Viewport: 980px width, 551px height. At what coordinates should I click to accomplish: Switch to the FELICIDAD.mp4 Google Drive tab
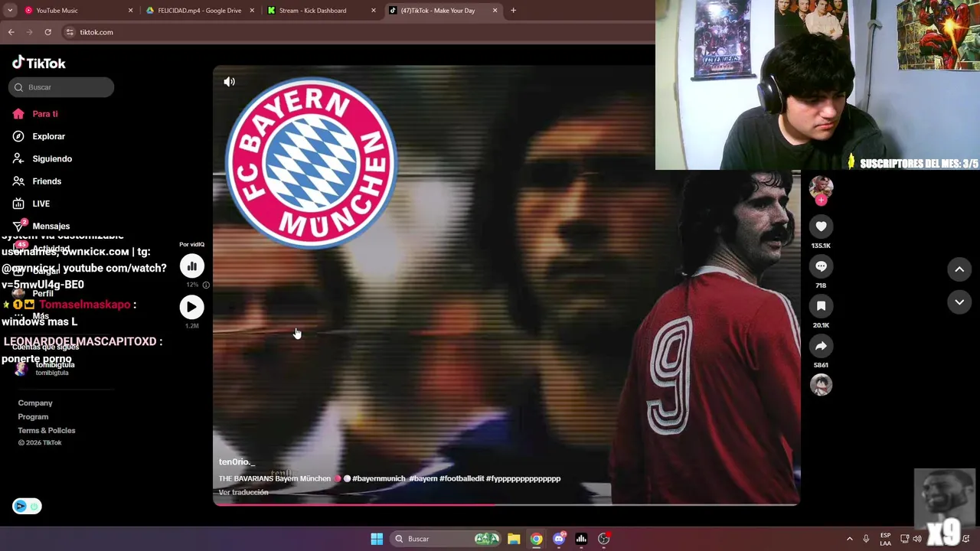[x=199, y=11]
